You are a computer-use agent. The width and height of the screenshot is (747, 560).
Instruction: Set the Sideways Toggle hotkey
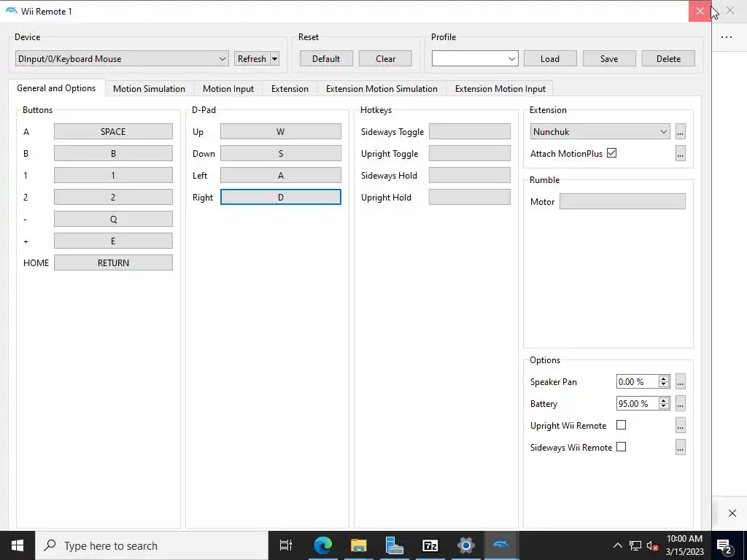click(470, 132)
